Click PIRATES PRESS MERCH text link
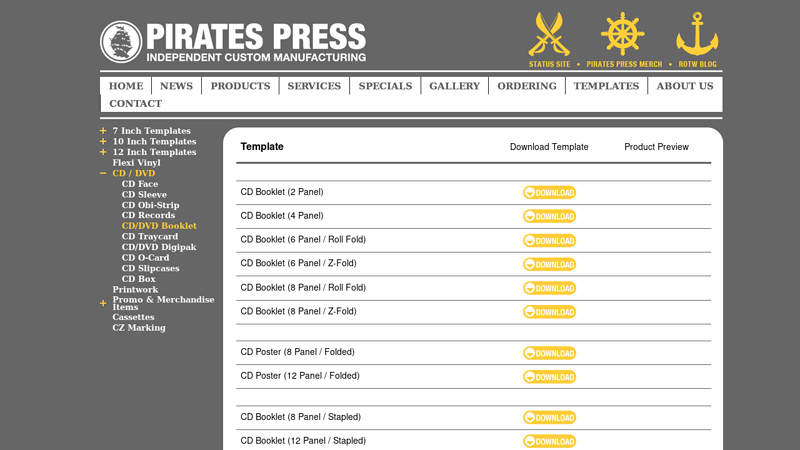 click(624, 64)
